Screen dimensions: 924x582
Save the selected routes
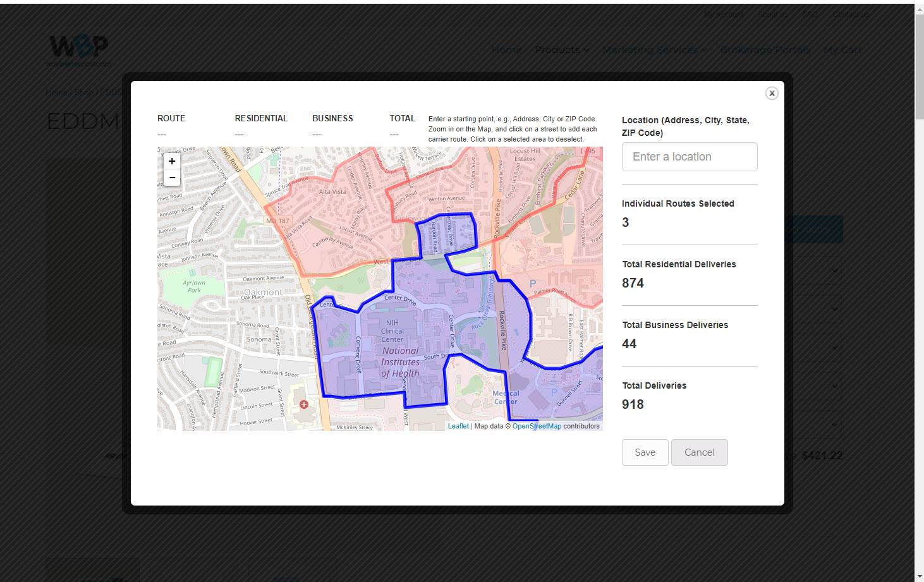tap(645, 452)
